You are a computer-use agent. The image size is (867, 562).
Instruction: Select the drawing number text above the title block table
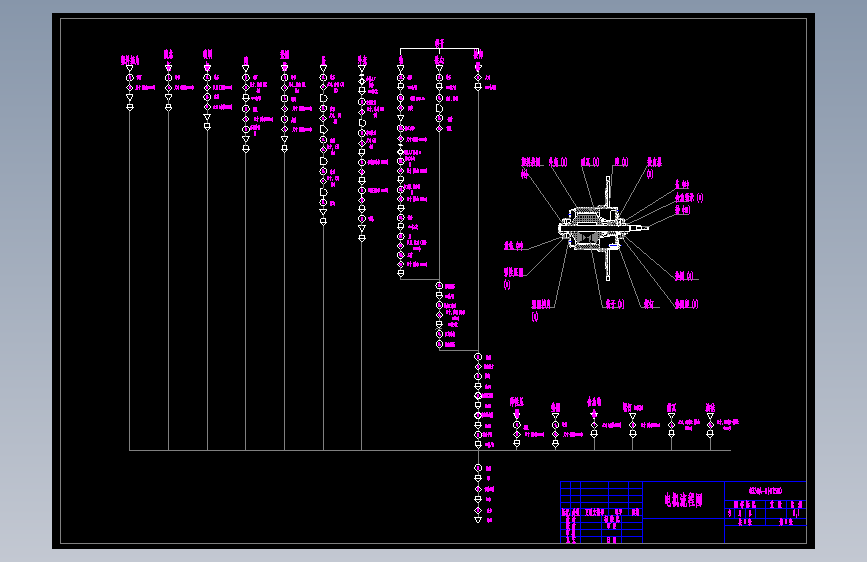(765, 491)
